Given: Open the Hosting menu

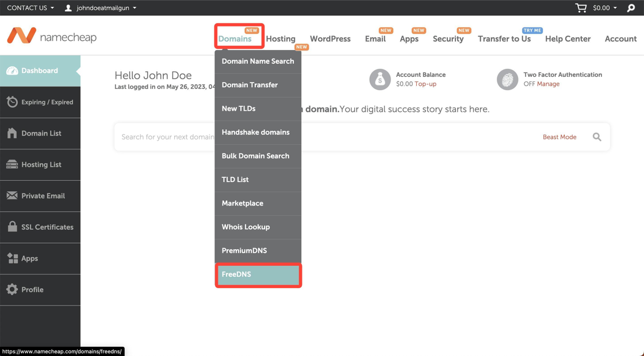Looking at the screenshot, I should pyautogui.click(x=281, y=38).
